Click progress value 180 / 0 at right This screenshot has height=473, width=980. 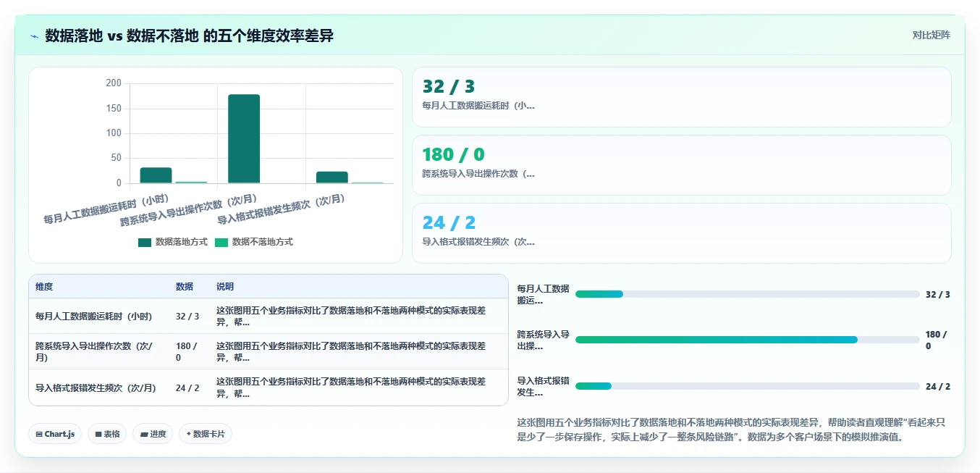(x=937, y=340)
